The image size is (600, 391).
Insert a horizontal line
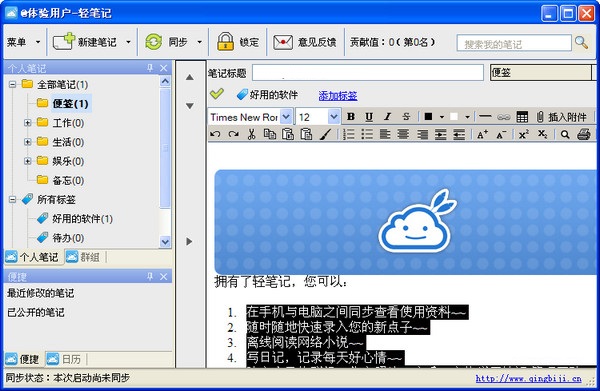pyautogui.click(x=485, y=117)
